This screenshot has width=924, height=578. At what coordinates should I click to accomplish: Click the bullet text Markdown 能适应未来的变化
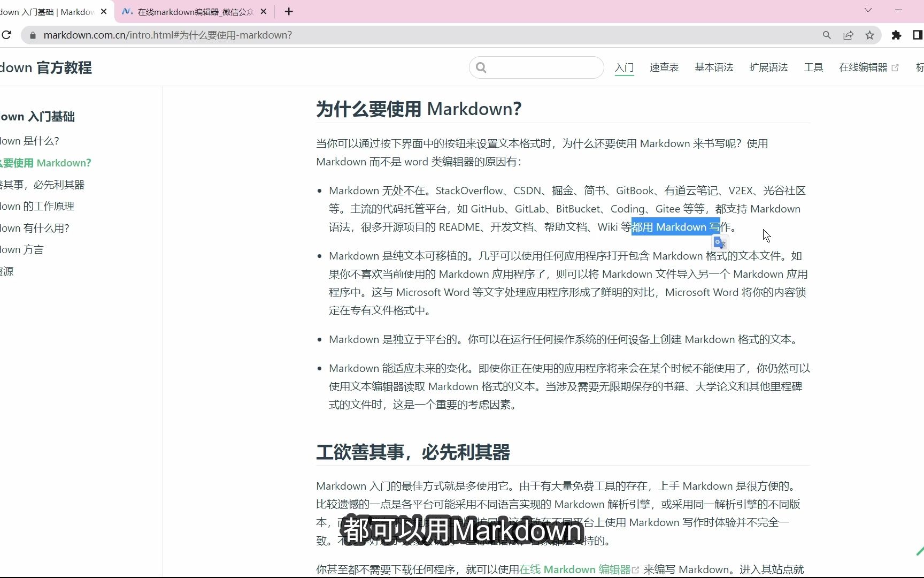[x=398, y=369]
